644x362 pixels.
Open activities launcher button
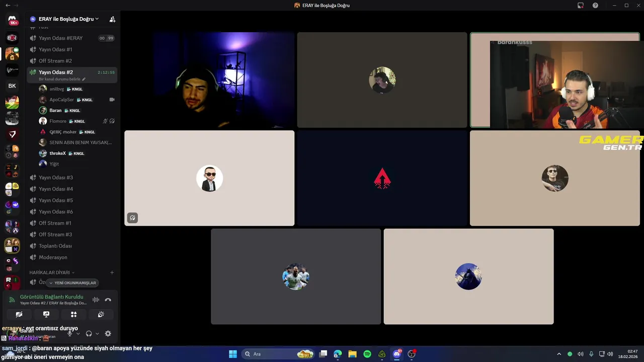pyautogui.click(x=73, y=314)
